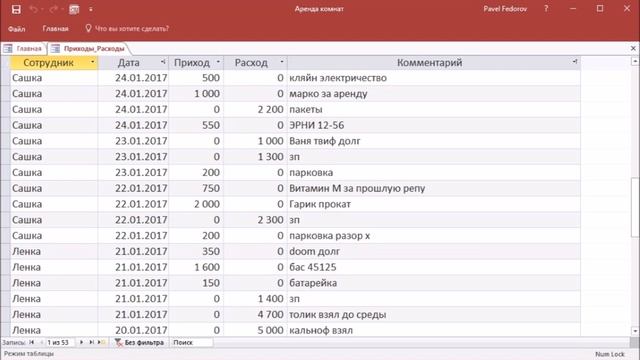Click the cell 'толик взял до среды'
Image resolution: width=640 pixels, height=360 pixels.
[434, 314]
